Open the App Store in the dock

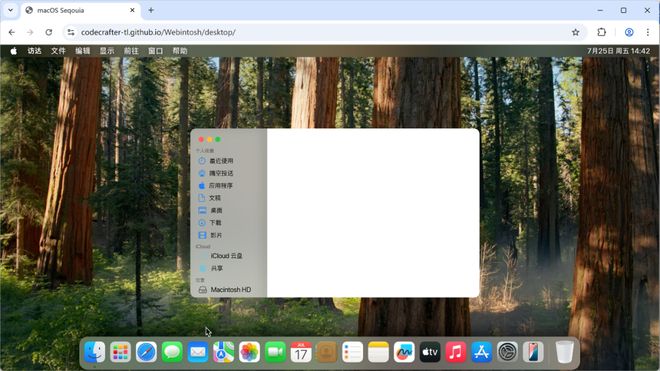482,352
